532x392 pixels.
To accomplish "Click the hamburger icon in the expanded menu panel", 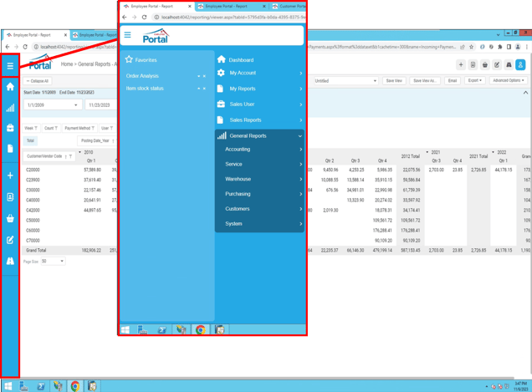I will coord(128,34).
